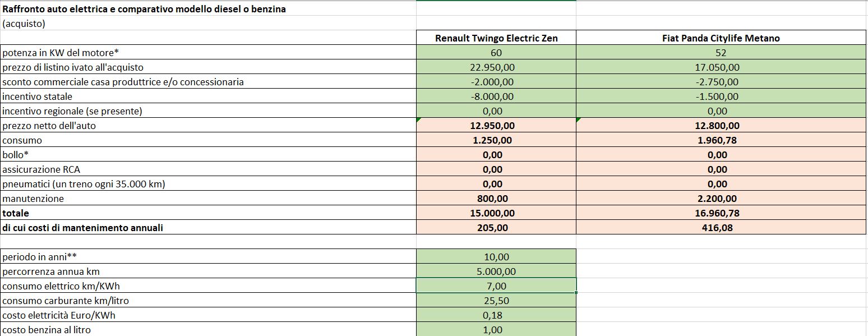Click the 'percorrenza annua km' label
Viewport: 868px width, 336px height.
click(x=208, y=271)
